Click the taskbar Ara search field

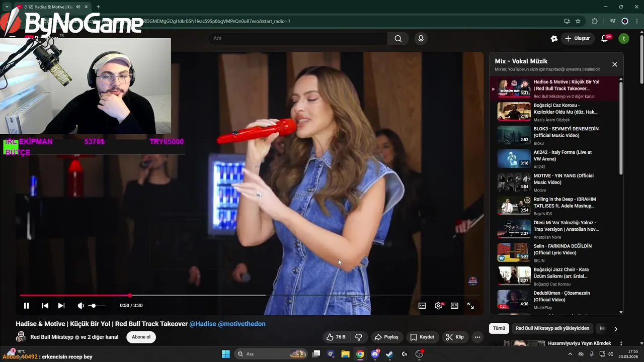pos(271,354)
